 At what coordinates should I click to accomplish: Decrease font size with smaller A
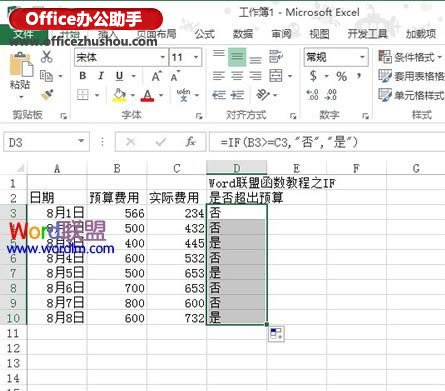(175, 76)
